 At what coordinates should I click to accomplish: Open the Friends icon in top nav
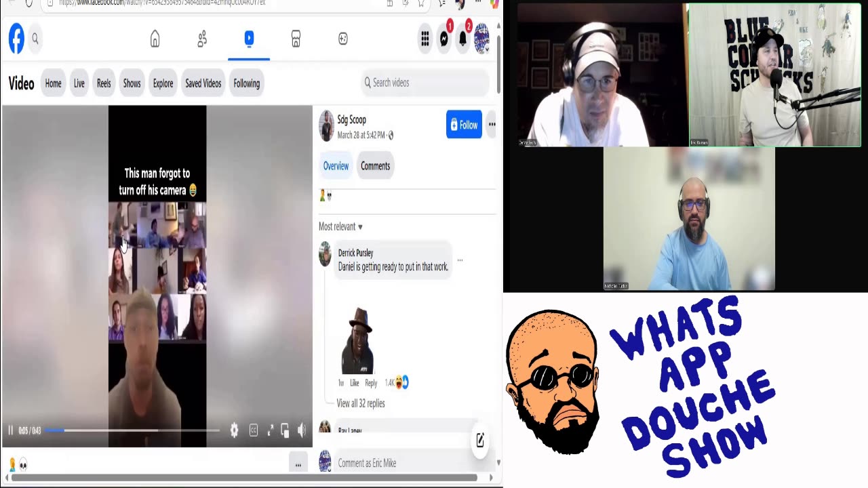(202, 39)
